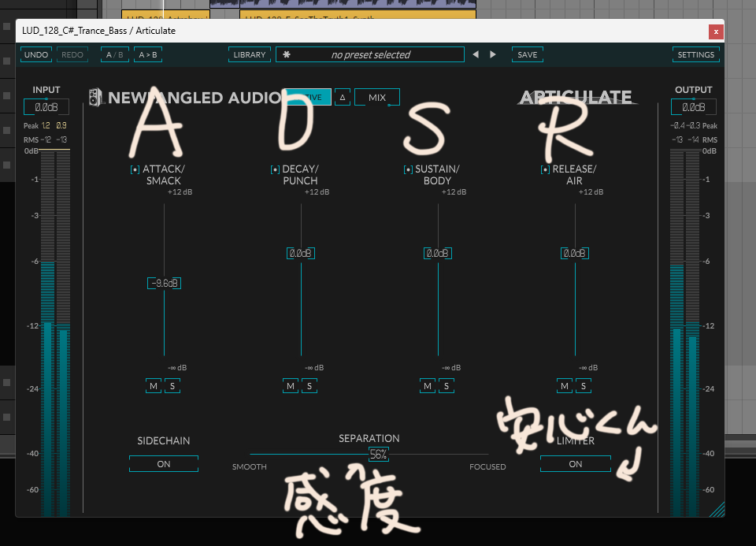Image resolution: width=756 pixels, height=546 pixels.
Task: Click the Sustain/Body fader handle
Action: point(438,253)
